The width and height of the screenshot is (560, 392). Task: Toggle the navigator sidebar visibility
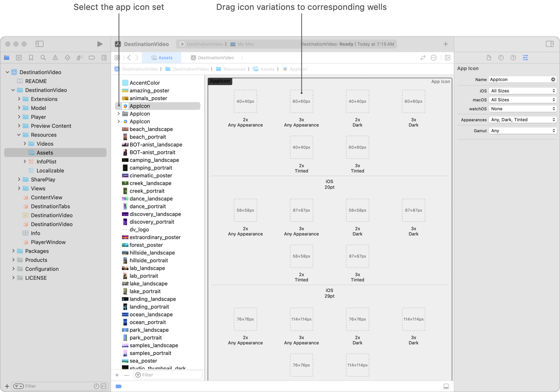[40, 44]
